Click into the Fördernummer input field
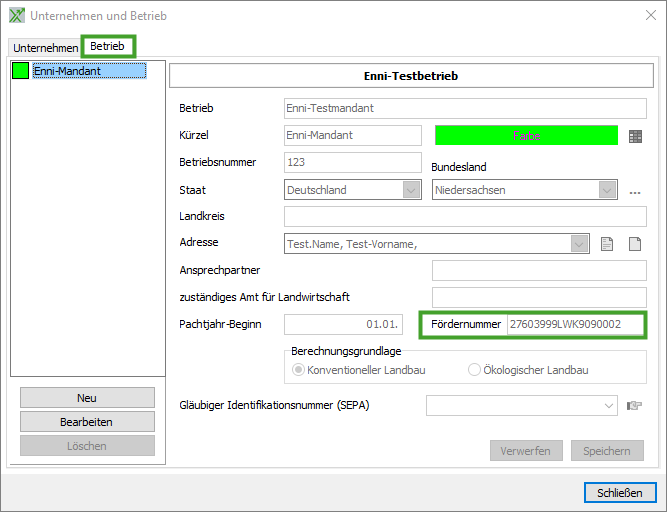The image size is (667, 512). click(x=575, y=324)
